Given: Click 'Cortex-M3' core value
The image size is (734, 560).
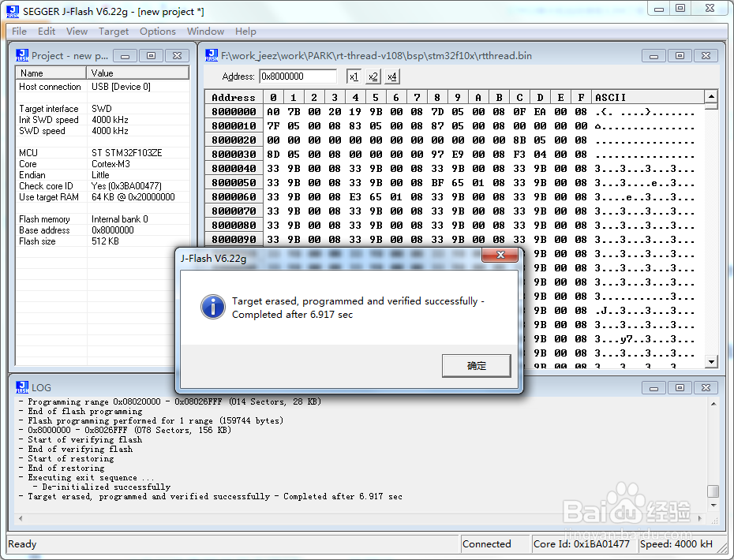Looking at the screenshot, I should coord(111,164).
